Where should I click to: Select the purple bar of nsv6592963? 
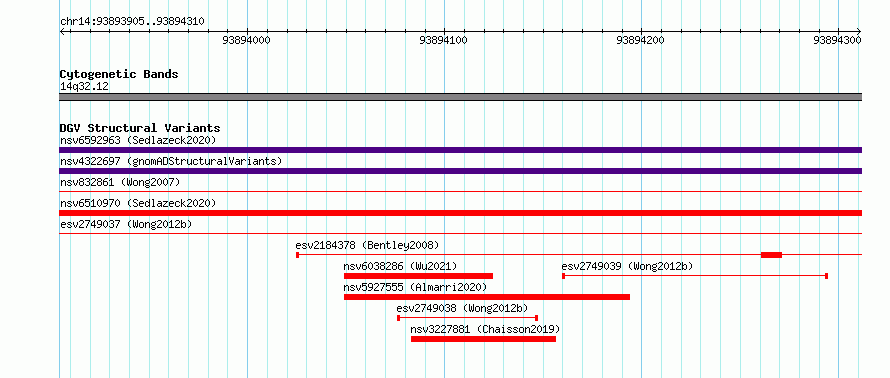point(460,150)
